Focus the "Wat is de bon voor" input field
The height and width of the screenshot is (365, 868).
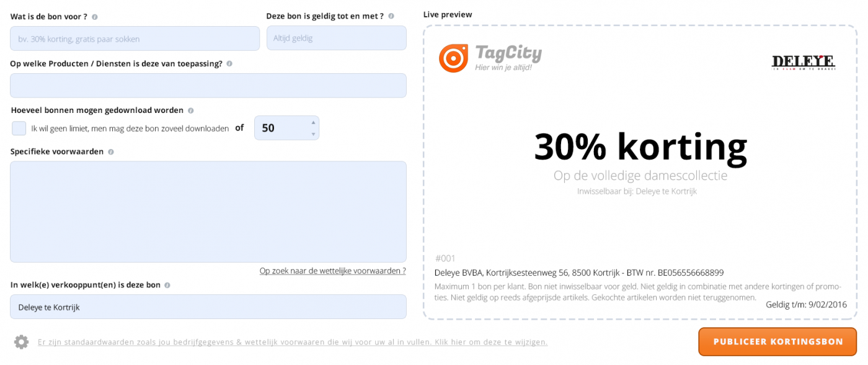click(135, 38)
